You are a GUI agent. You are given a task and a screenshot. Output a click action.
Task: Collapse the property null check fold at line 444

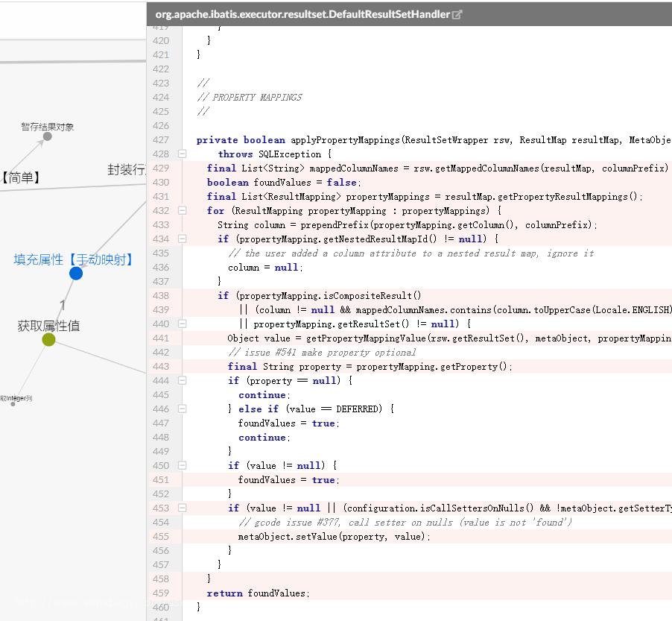pyautogui.click(x=182, y=380)
